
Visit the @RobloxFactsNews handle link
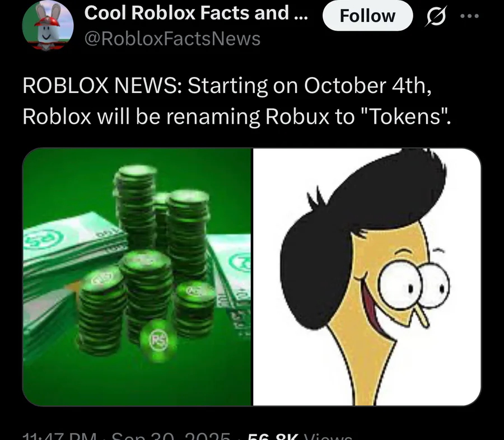point(172,39)
